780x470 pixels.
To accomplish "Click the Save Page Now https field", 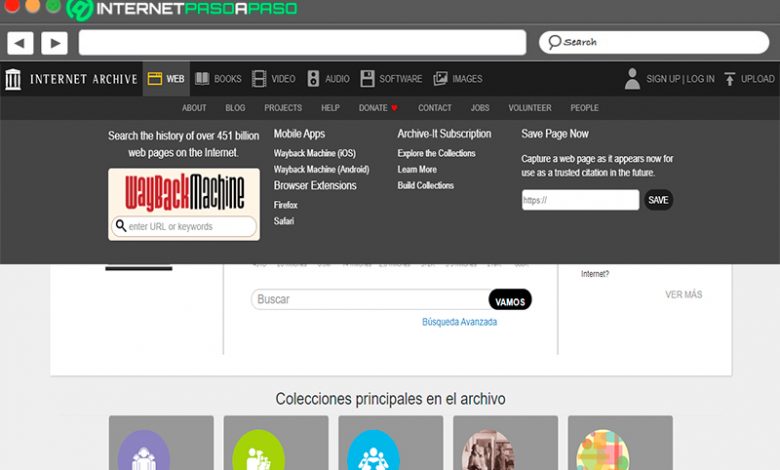I will point(581,200).
